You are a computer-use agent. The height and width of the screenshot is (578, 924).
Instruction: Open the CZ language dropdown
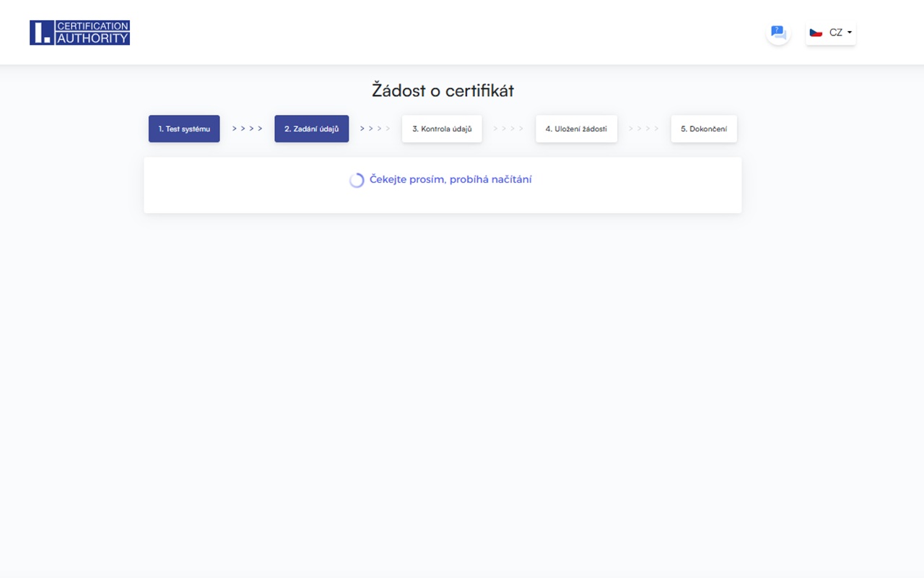pyautogui.click(x=831, y=33)
